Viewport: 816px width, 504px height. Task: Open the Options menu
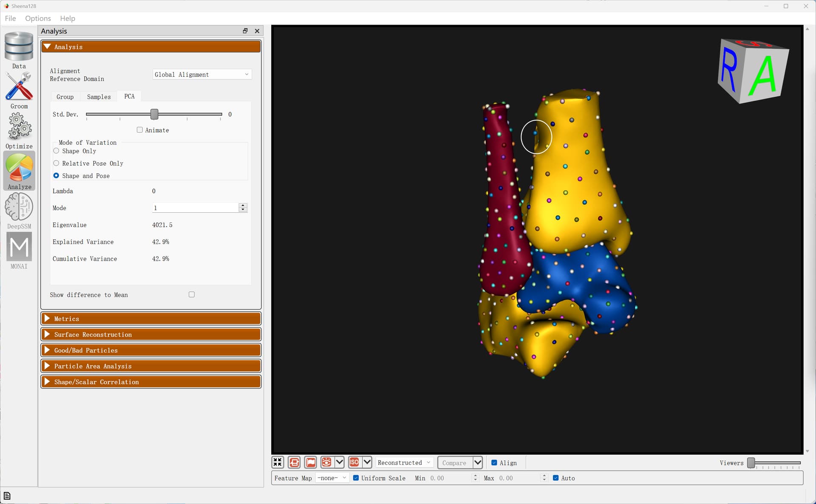[x=38, y=18]
